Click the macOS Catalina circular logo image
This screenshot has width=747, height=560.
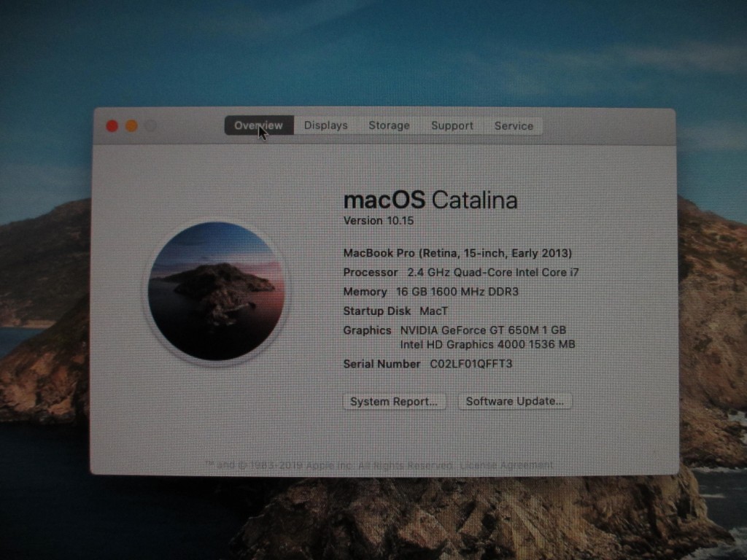(216, 291)
